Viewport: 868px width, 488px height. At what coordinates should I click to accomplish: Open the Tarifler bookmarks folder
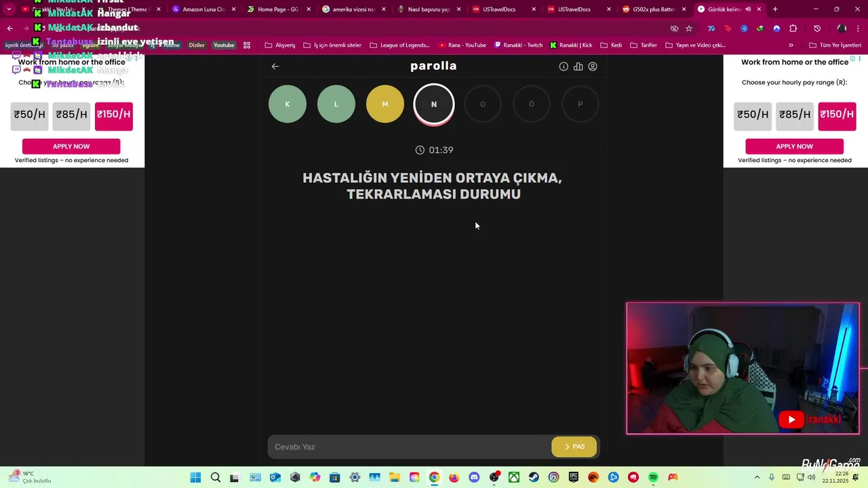coord(644,45)
